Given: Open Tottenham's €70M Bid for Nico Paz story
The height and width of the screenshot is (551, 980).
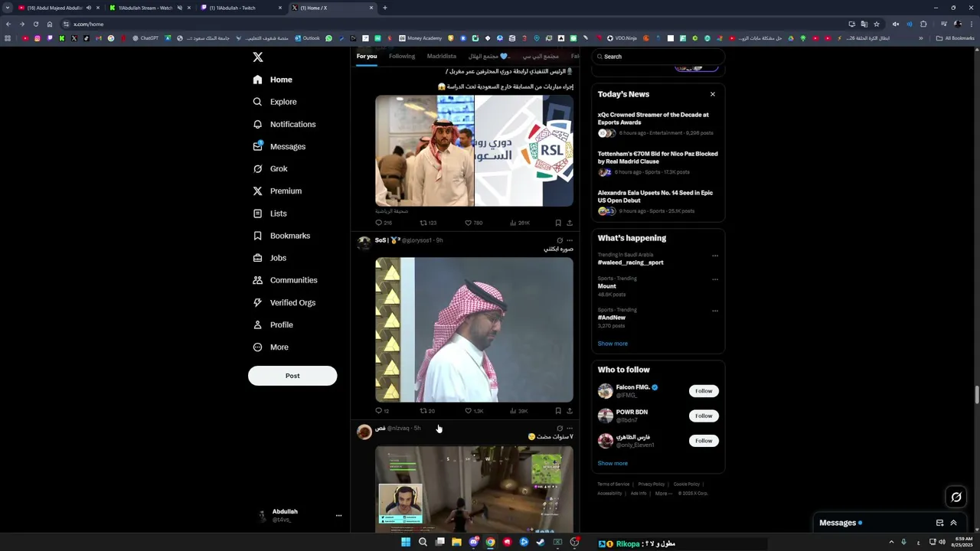Looking at the screenshot, I should [x=658, y=158].
